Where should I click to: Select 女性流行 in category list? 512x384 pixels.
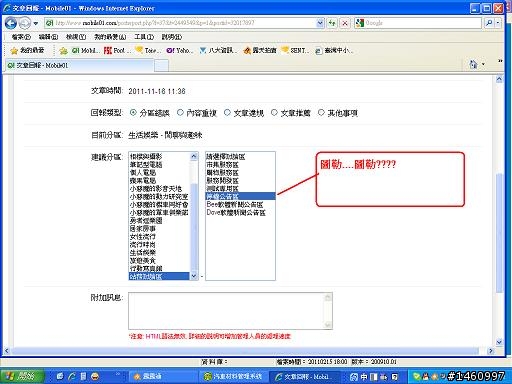coord(159,236)
